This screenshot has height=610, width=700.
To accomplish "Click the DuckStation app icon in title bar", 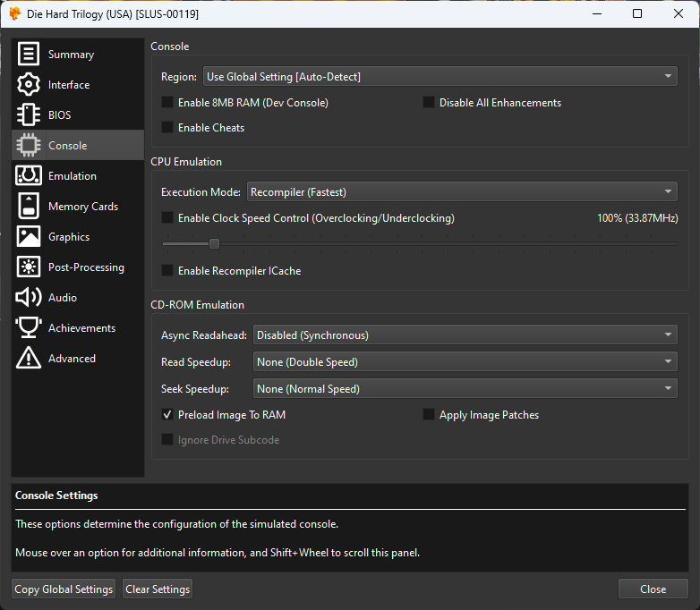I will [14, 13].
